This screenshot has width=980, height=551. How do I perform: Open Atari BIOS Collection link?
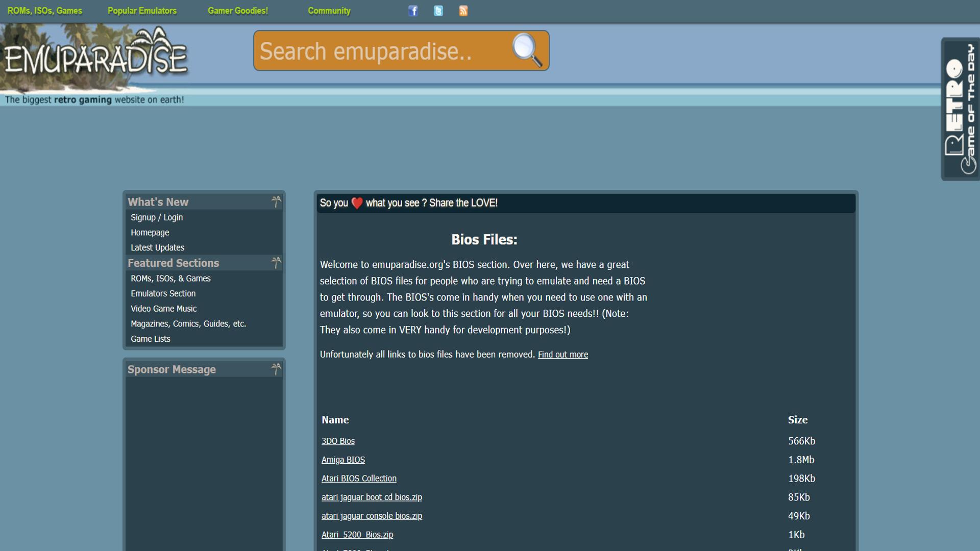[x=359, y=479]
